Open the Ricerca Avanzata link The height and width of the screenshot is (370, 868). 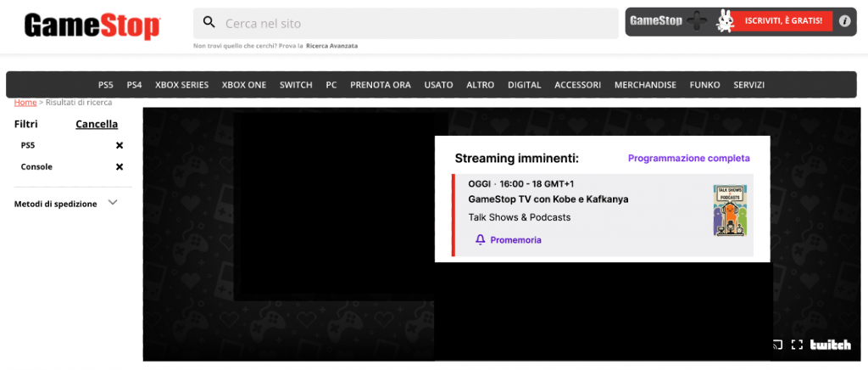pos(331,46)
